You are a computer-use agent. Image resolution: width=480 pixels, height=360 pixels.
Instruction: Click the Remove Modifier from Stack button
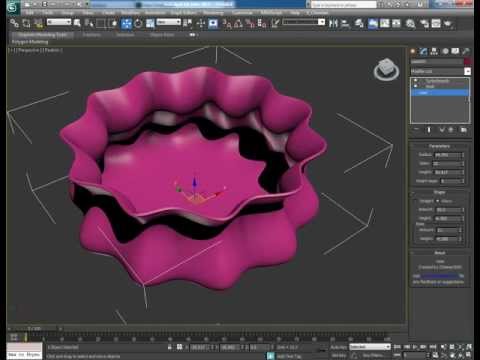(451, 129)
